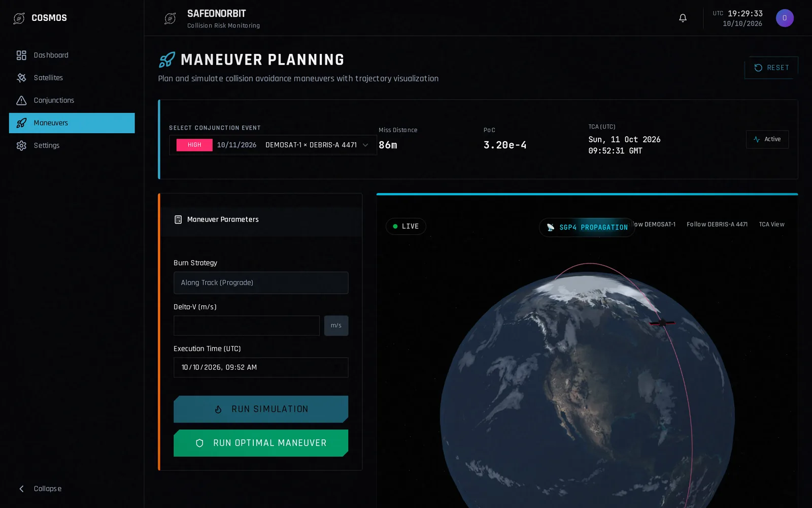Screen dimensions: 812x508
Task: Select Follow DEMOSAT-1 view
Action: [655, 225]
